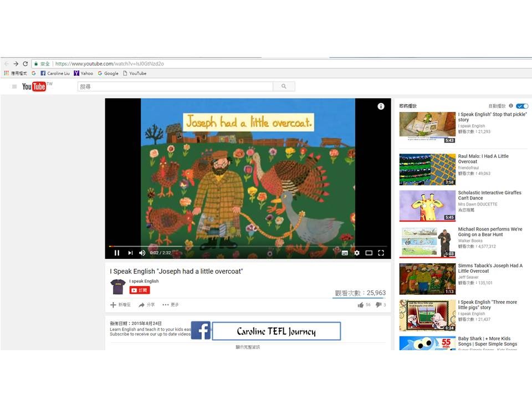Click the autoplay info icon

(511, 106)
